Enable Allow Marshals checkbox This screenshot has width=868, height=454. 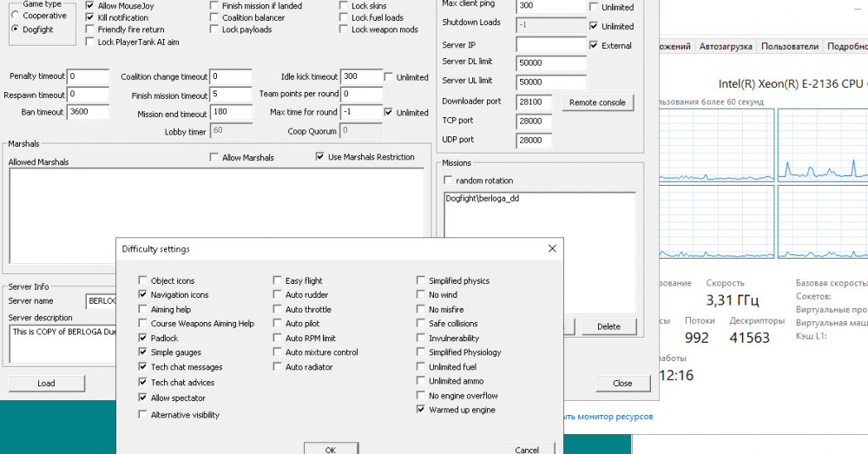[x=214, y=157]
